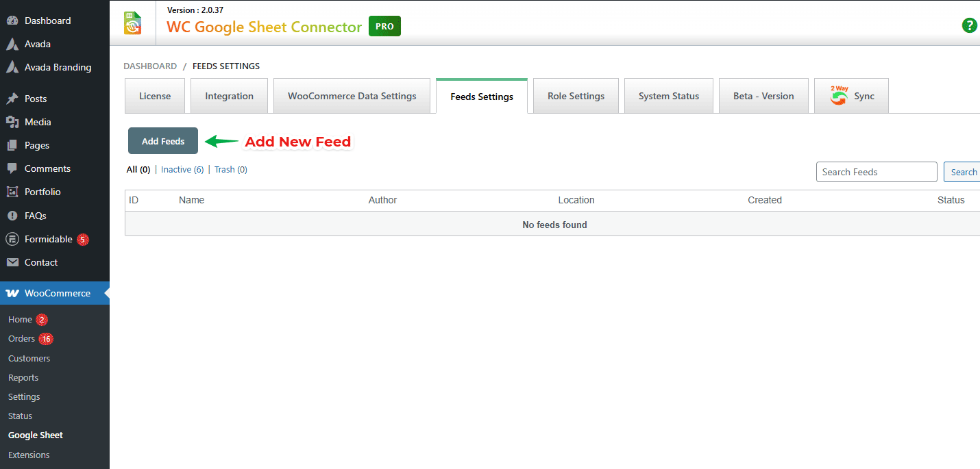Open the System Status tab
The width and height of the screenshot is (980, 469).
click(x=668, y=96)
